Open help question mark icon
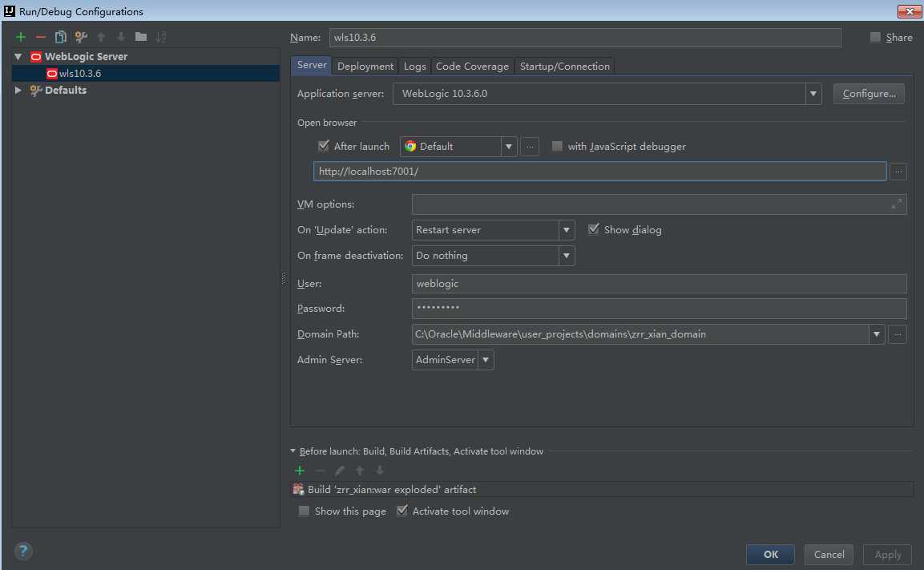This screenshot has height=570, width=924. click(23, 551)
